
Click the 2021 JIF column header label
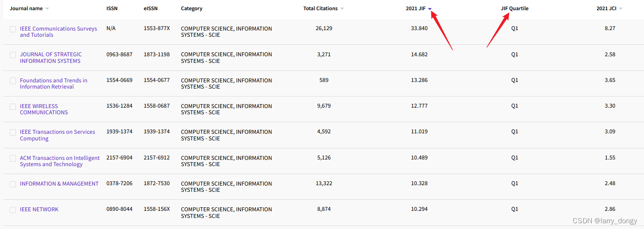point(415,8)
